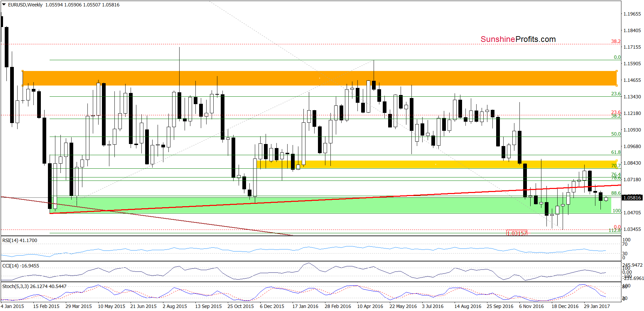Screen dimensions: 644x311
Task: Click the 1.14655 price axis label
Action: point(632,80)
